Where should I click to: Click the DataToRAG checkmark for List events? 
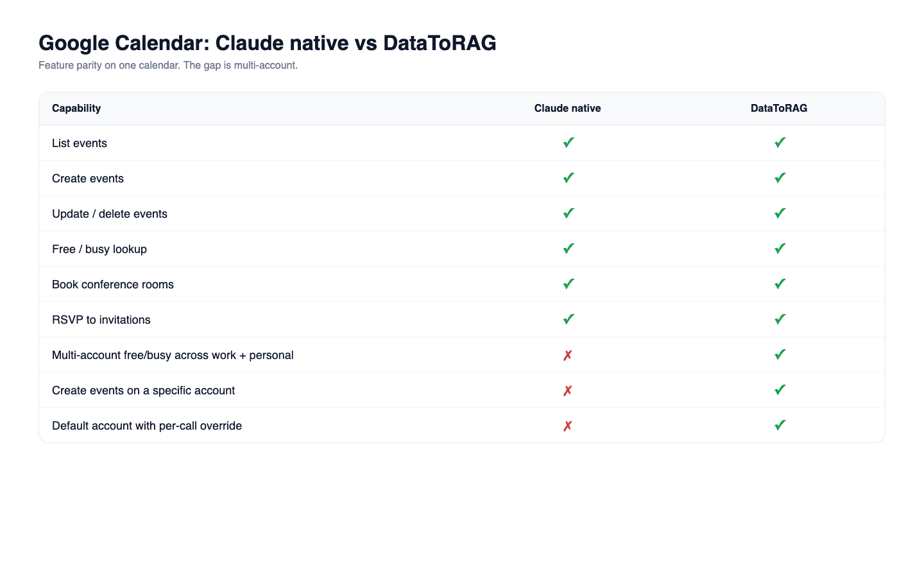pyautogui.click(x=780, y=143)
